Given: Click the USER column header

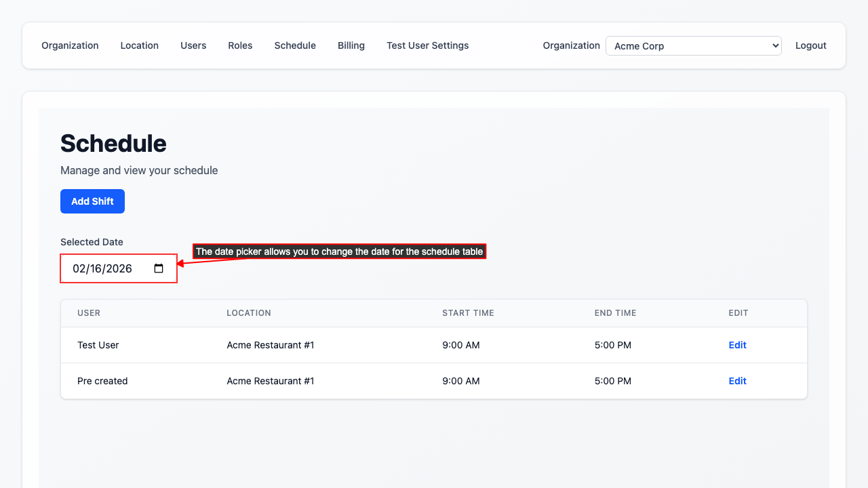Looking at the screenshot, I should coord(89,312).
